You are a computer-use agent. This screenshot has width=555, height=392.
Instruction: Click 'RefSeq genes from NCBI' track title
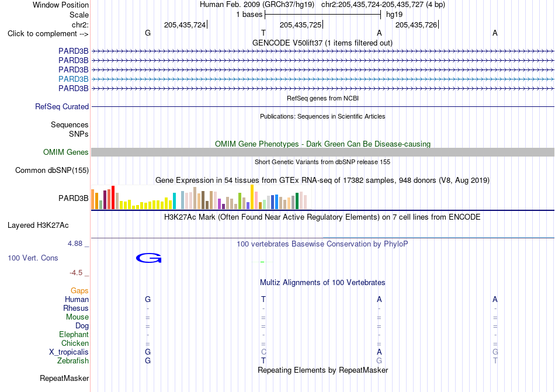322,98
